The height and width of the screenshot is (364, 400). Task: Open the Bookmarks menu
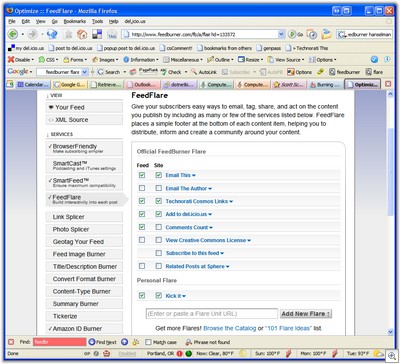[x=75, y=21]
